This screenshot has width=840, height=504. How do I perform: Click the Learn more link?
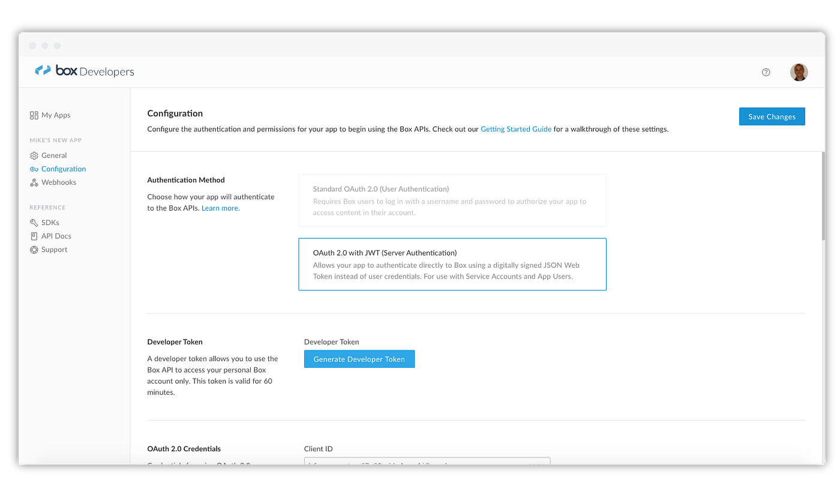[220, 208]
